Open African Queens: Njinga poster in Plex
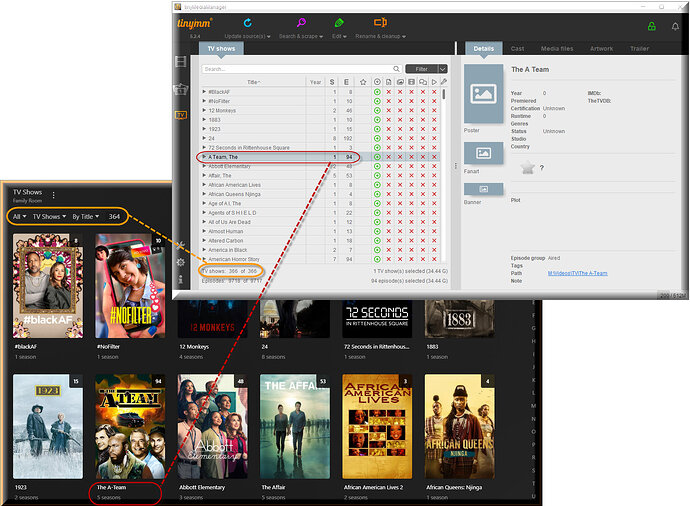Viewport: 690px width, 506px height. pyautogui.click(x=459, y=426)
